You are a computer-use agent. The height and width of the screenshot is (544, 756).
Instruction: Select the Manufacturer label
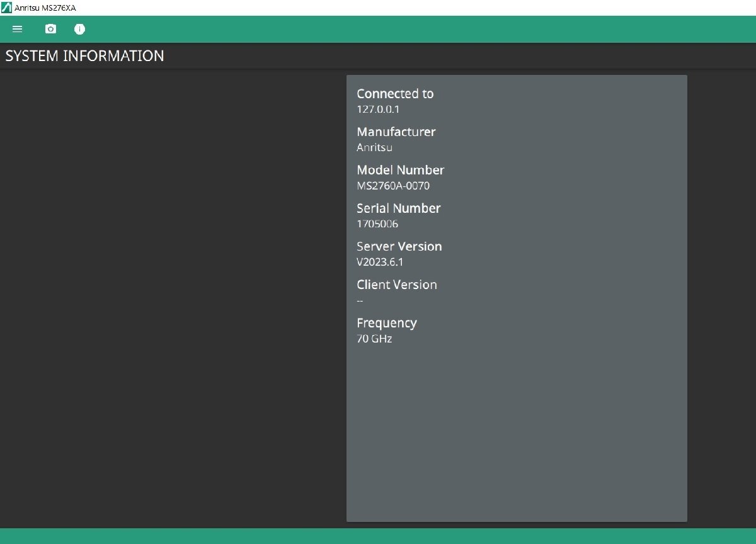point(396,132)
